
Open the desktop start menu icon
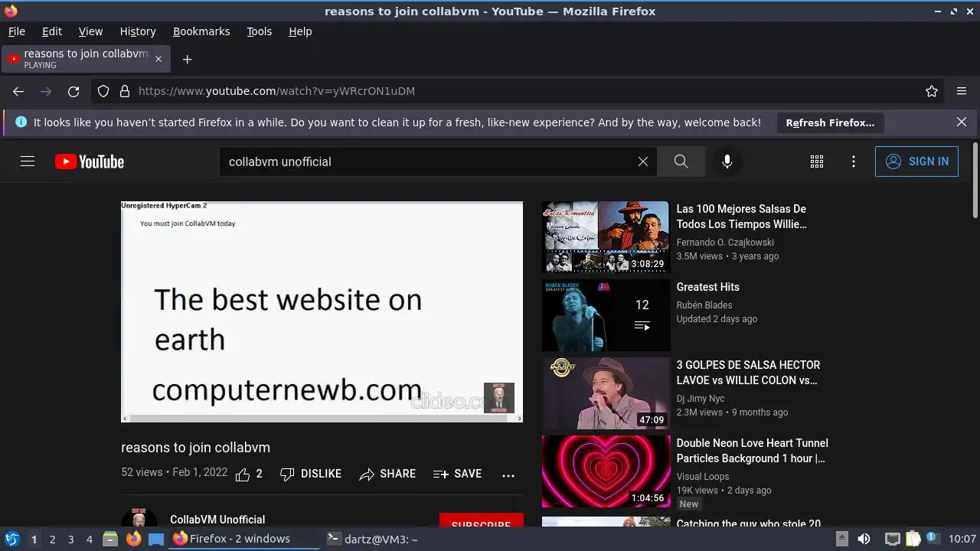[11, 539]
